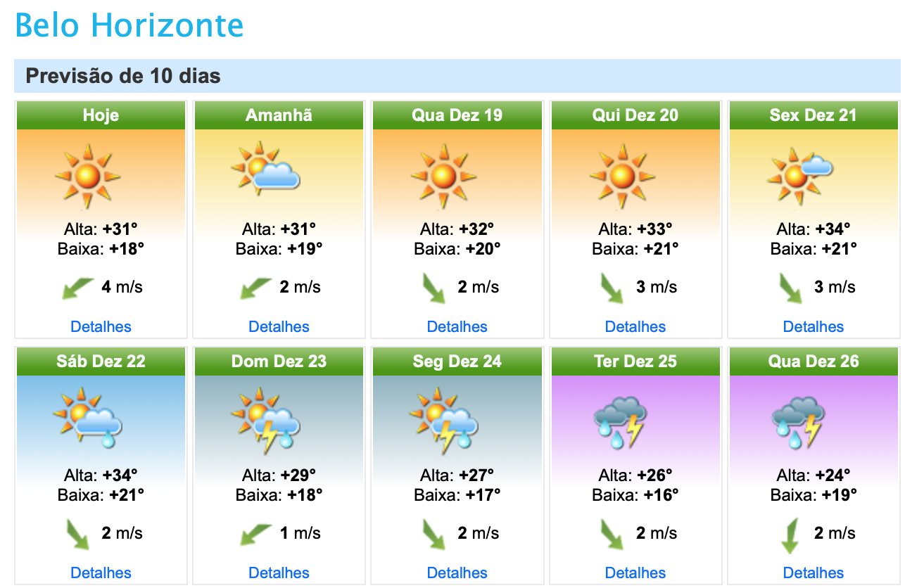Click the Previsão de 10 dias heading bar
This screenshot has width=905, height=588.
click(457, 76)
